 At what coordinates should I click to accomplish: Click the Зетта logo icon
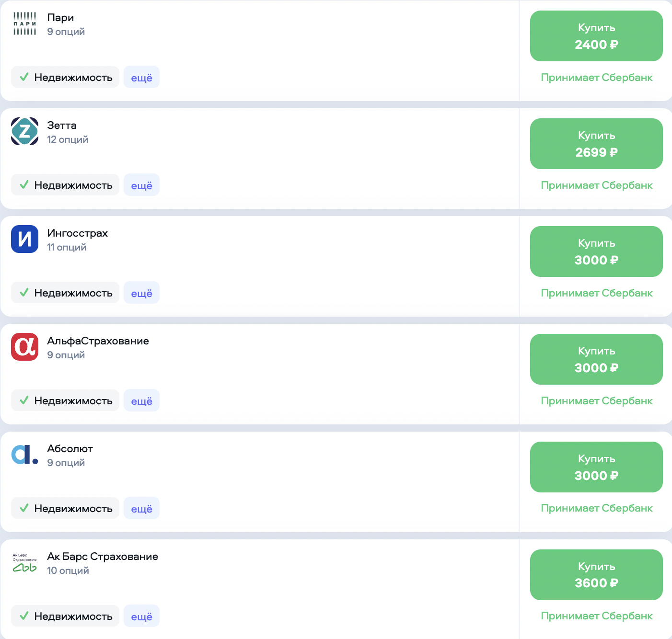point(24,131)
